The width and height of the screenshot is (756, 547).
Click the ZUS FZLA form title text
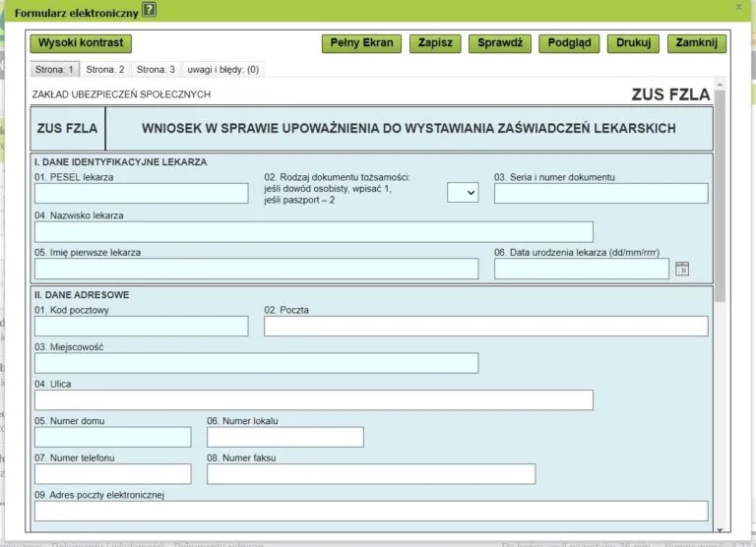[670, 94]
